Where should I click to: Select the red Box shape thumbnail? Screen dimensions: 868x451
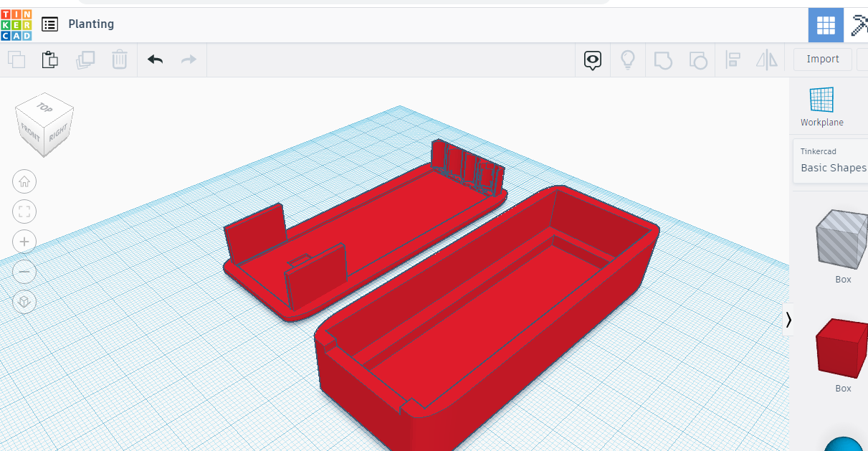click(842, 351)
